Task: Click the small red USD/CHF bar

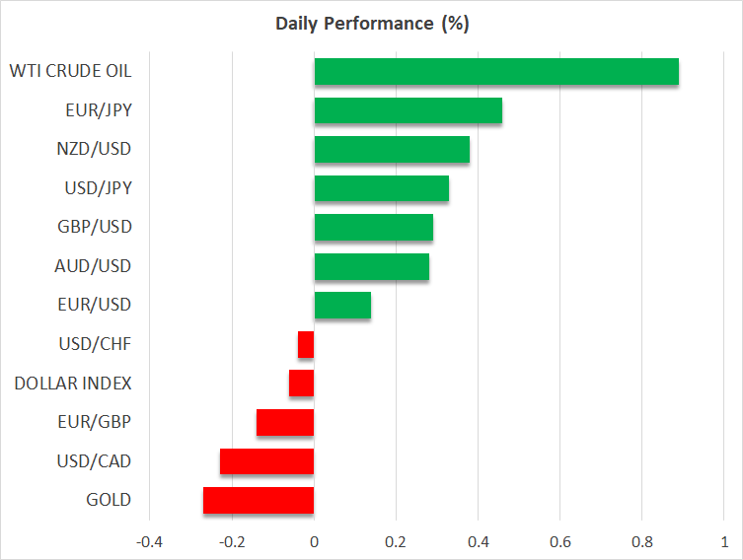Action: coord(306,344)
